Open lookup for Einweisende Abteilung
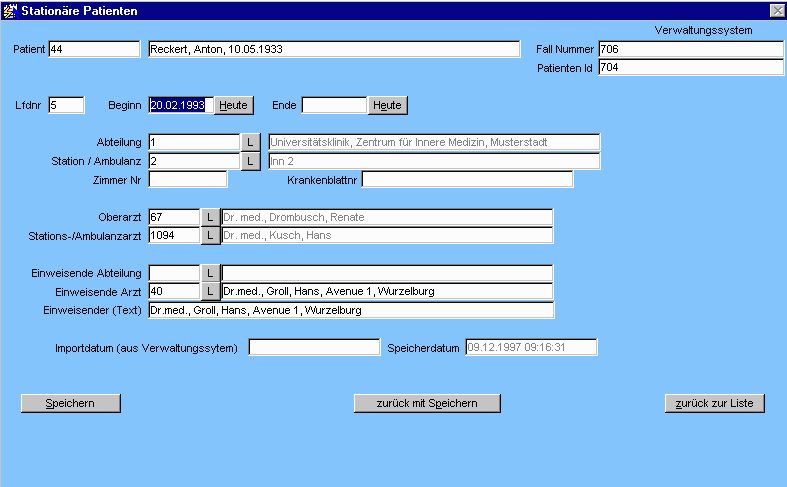Screen dimensions: 787x487 point(210,273)
